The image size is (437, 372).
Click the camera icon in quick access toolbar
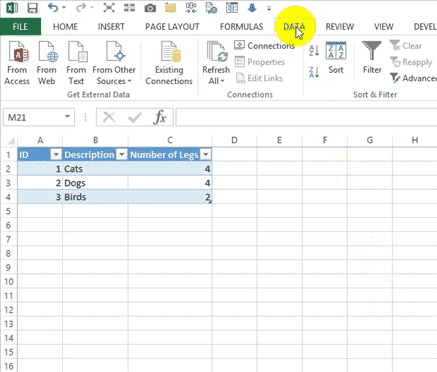tap(150, 8)
